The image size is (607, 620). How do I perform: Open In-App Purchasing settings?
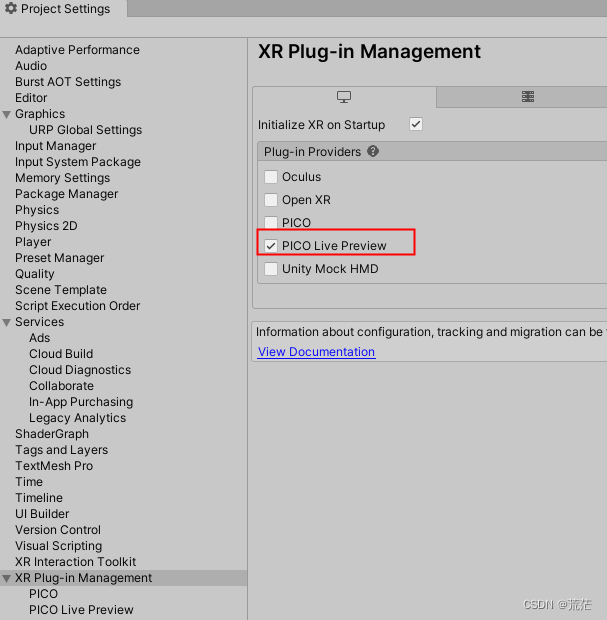point(81,402)
